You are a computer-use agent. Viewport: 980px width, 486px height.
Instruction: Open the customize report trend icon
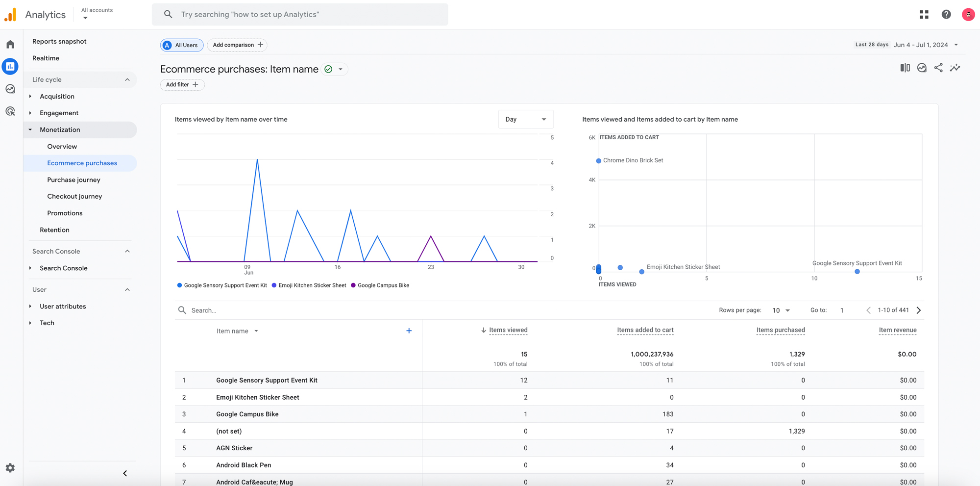click(x=955, y=68)
